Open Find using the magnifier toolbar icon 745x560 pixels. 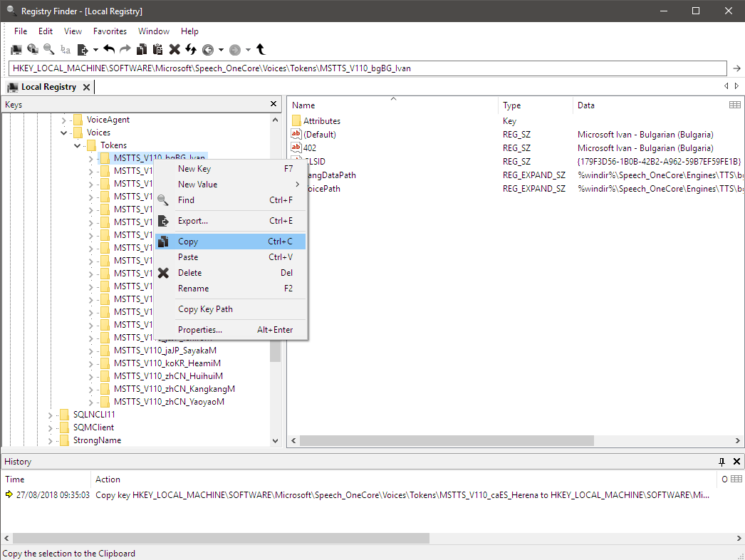[x=48, y=49]
